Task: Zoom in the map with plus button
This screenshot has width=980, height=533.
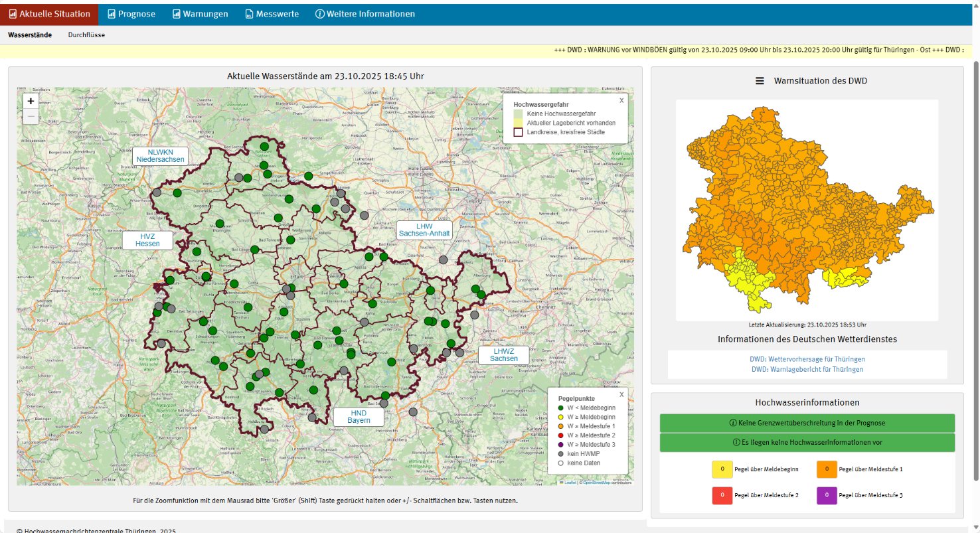Action: coord(31,101)
